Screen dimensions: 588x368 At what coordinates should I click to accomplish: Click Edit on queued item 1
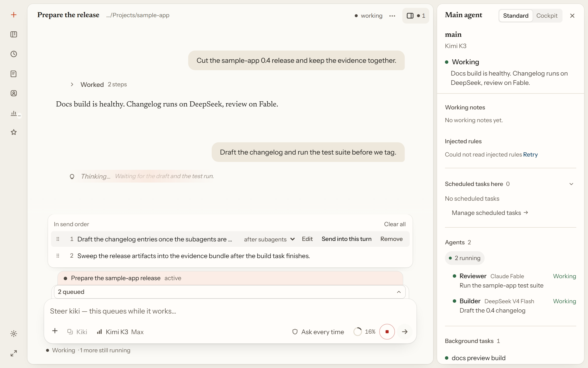(307, 239)
